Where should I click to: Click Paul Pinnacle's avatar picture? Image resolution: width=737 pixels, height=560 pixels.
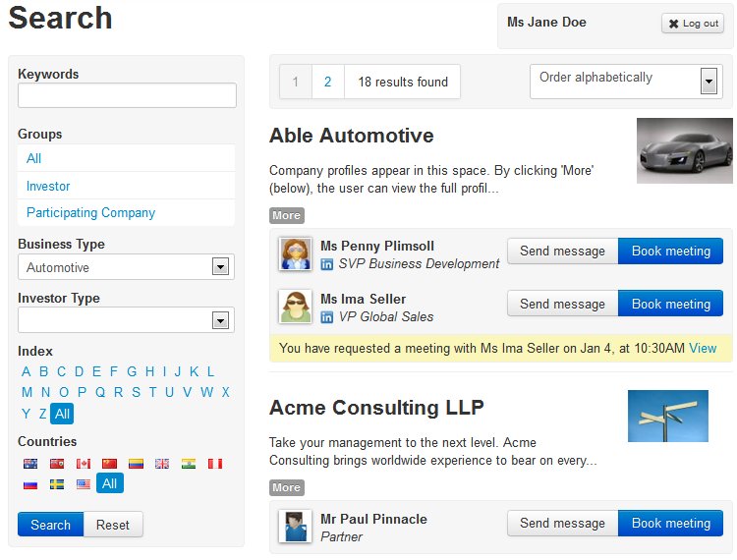[x=295, y=527]
